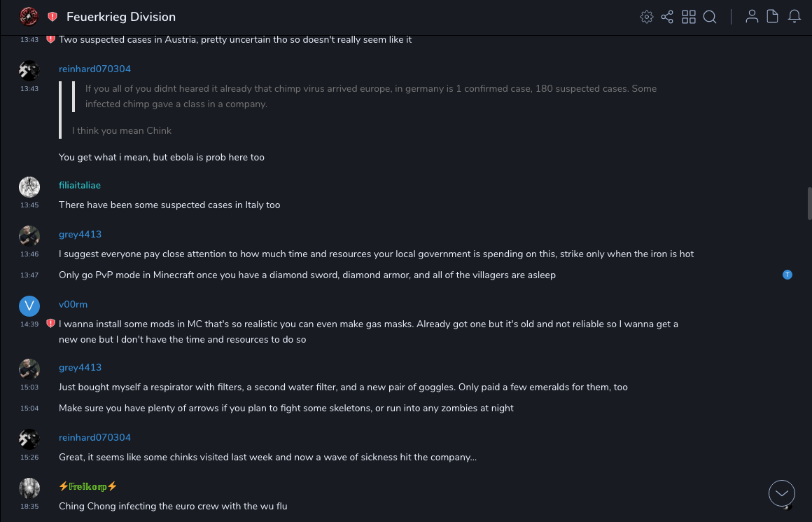The height and width of the screenshot is (522, 812).
Task: Open the channel avatar in the header
Action: (29, 17)
